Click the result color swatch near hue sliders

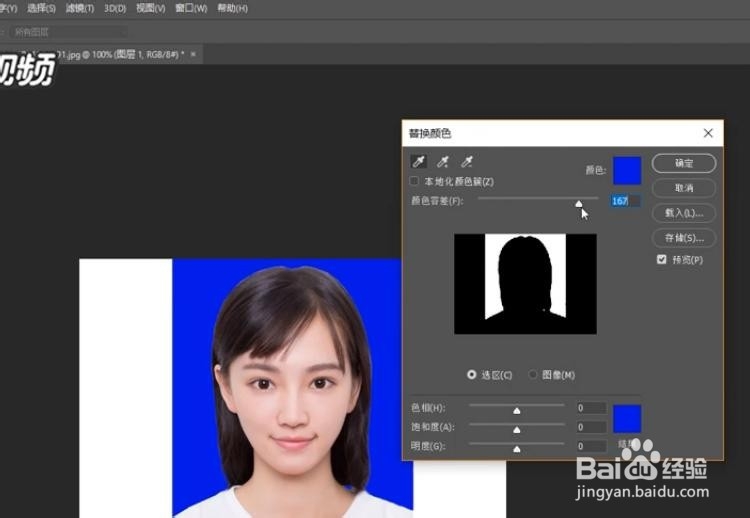[627, 419]
